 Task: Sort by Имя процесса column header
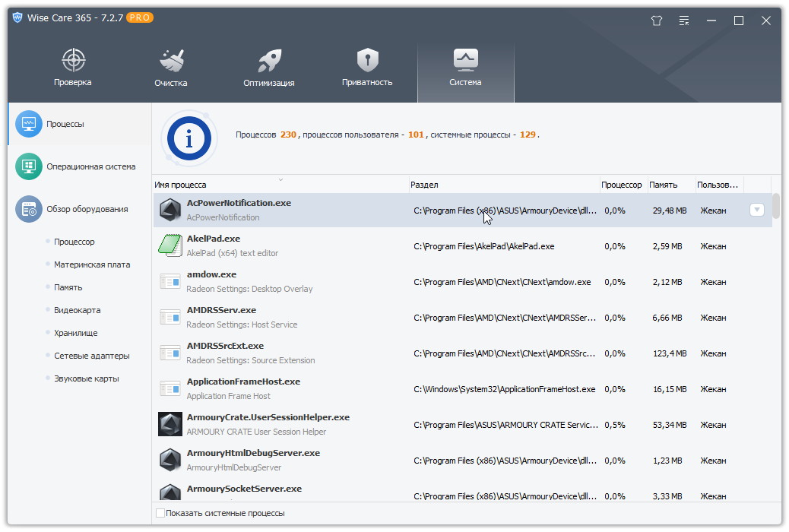[x=280, y=185]
